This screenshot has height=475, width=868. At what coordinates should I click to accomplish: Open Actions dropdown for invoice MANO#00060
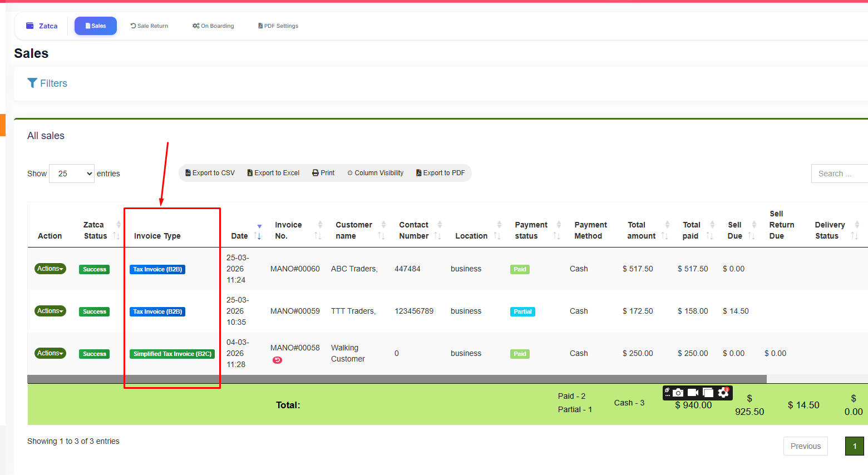[x=50, y=268]
